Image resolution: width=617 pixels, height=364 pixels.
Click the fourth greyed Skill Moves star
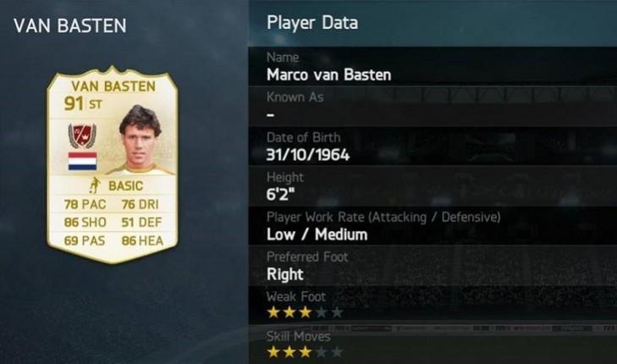tap(321, 352)
